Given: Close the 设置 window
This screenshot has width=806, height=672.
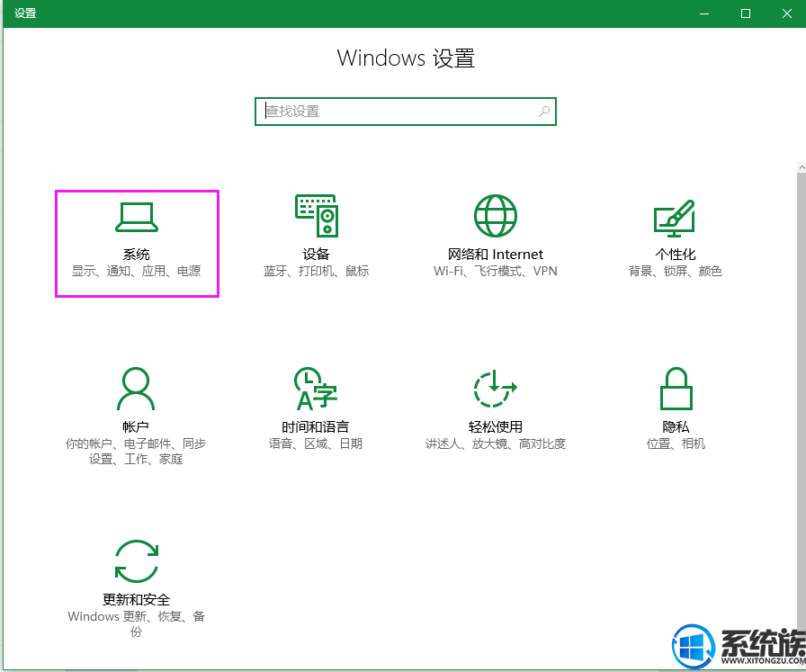Looking at the screenshot, I should 786,13.
